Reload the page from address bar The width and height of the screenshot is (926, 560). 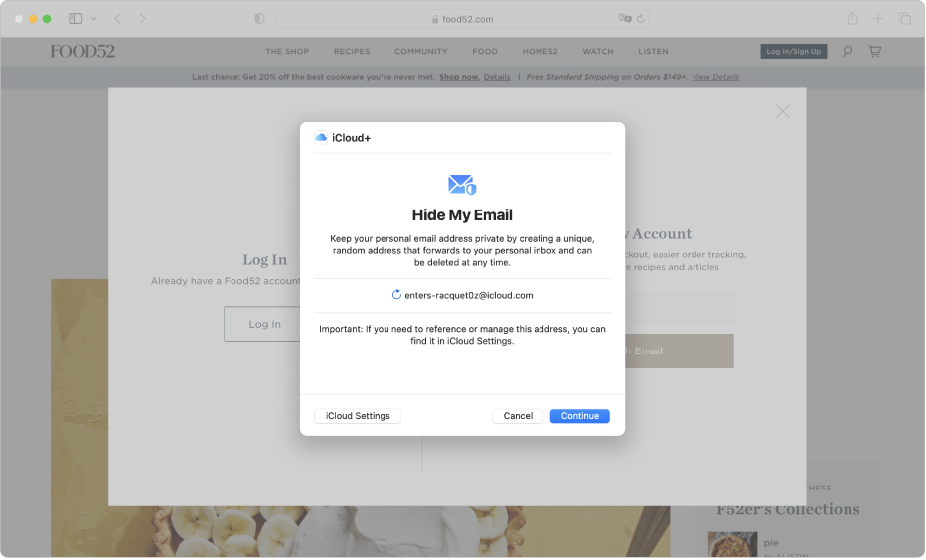coord(641,19)
